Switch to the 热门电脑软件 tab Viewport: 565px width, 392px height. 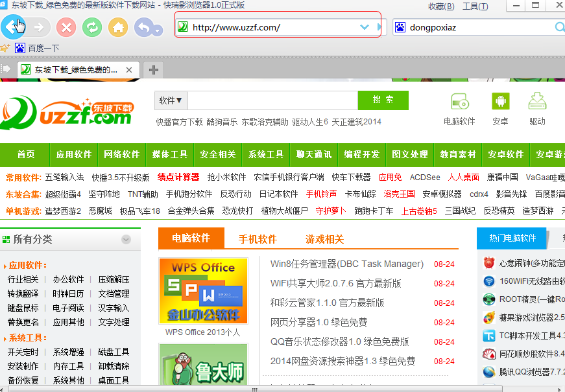click(512, 238)
